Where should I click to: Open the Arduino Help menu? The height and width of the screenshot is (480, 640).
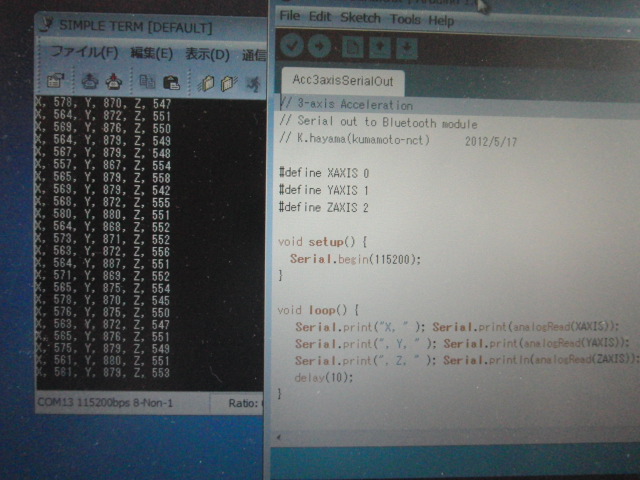coord(441,20)
